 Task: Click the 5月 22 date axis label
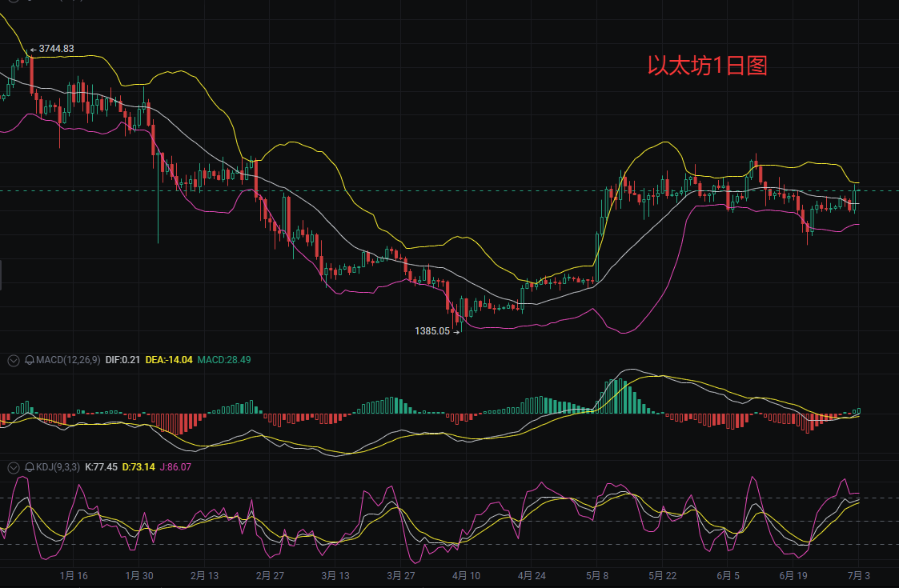coord(662,575)
